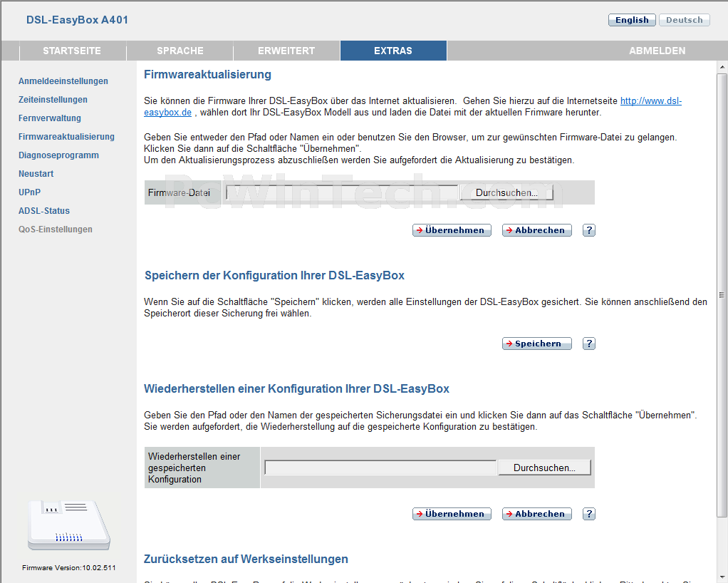Switch language to English

pyautogui.click(x=632, y=20)
